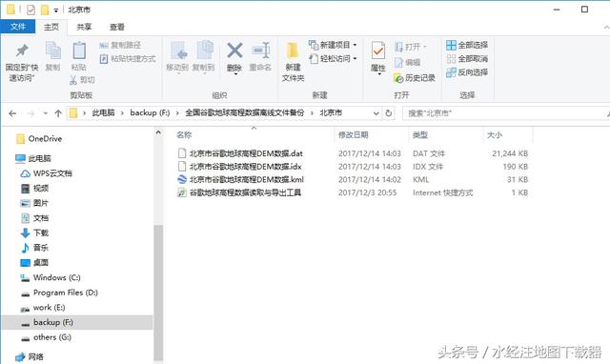Open others (G:) drive

(x=46, y=337)
